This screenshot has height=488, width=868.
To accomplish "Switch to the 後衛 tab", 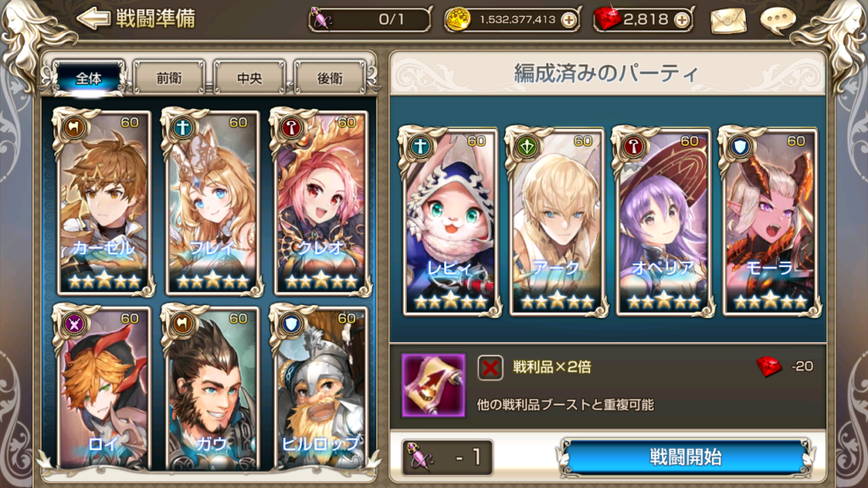I will pyautogui.click(x=330, y=78).
